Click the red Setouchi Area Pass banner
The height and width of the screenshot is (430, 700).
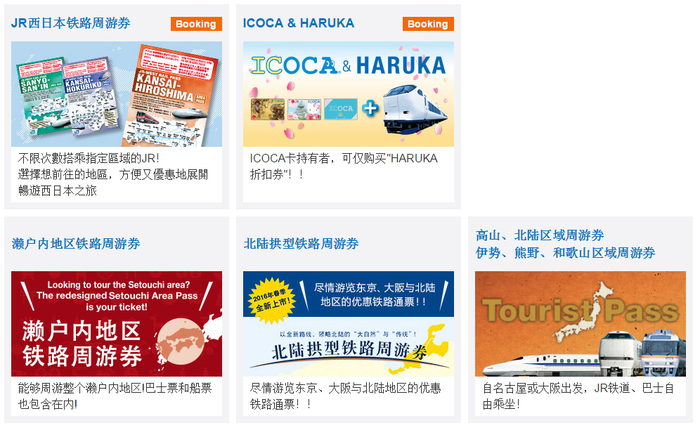click(117, 324)
